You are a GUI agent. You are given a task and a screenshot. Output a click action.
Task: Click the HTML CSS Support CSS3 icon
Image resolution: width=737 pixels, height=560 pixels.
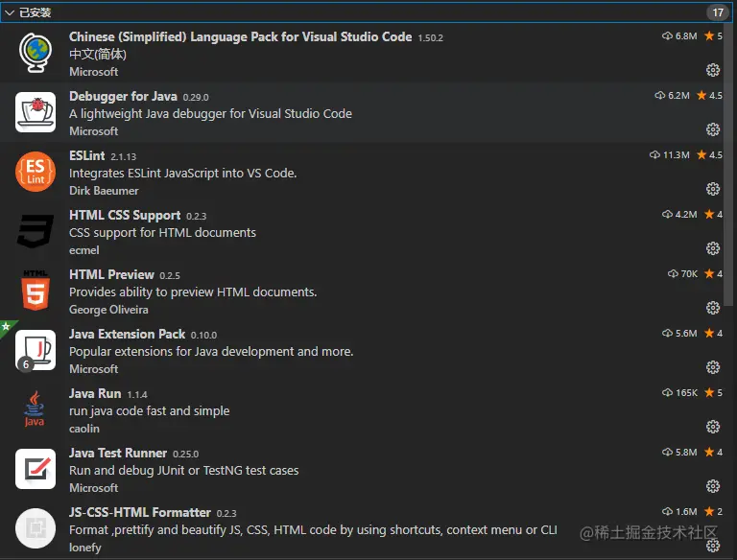(36, 231)
